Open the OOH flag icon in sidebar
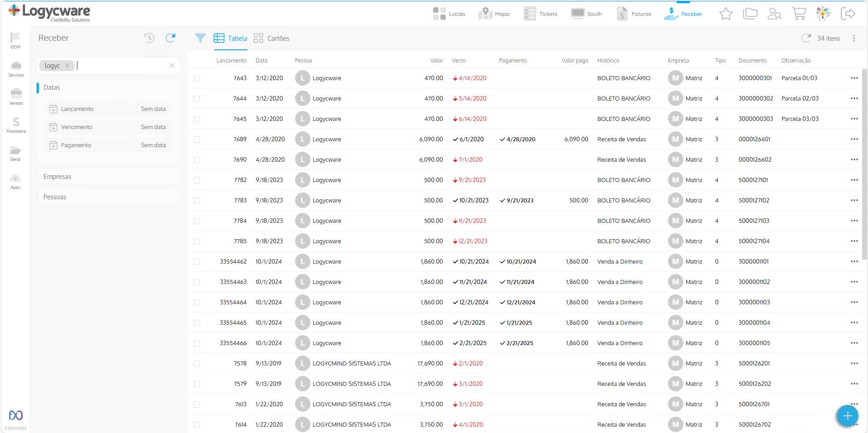This screenshot has width=868, height=433. point(15,40)
